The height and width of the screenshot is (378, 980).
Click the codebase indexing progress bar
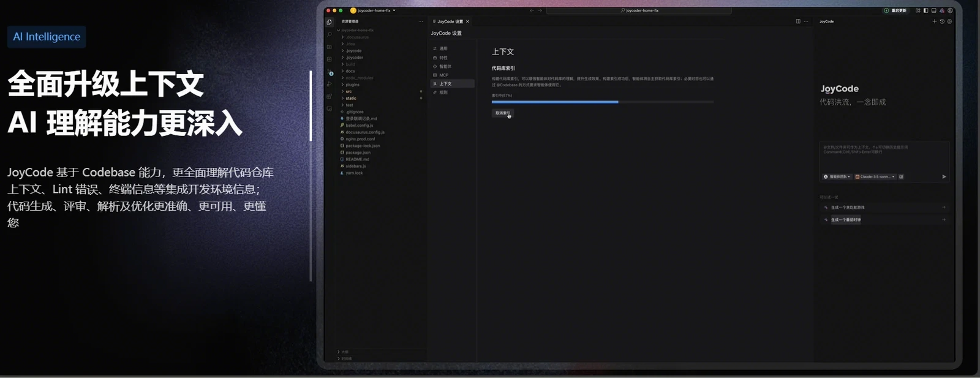pos(603,102)
